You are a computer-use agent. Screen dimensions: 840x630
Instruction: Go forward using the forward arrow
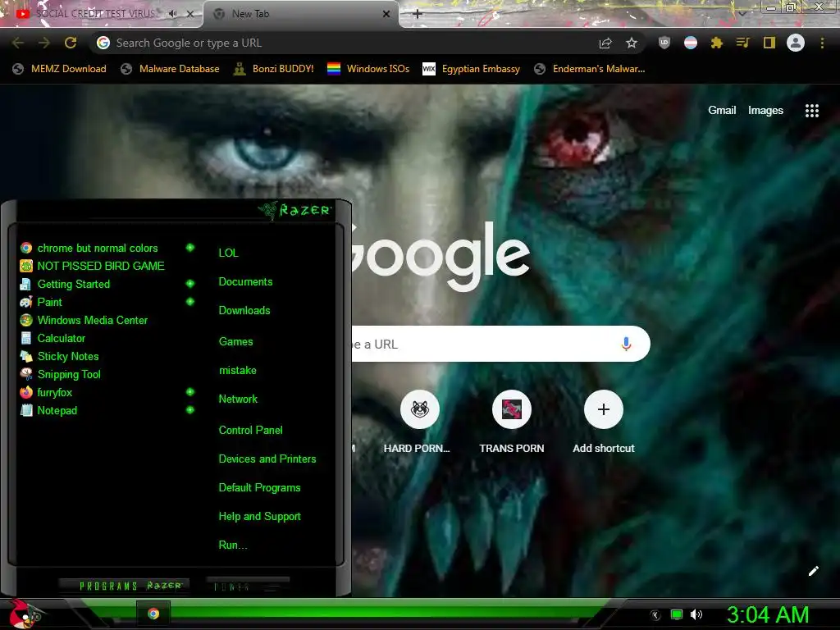pyautogui.click(x=44, y=43)
